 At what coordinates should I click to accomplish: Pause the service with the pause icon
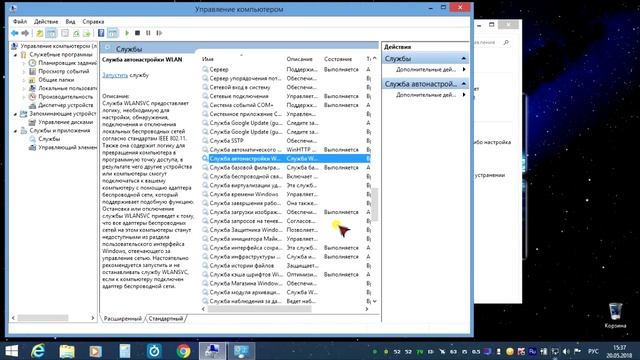point(148,33)
